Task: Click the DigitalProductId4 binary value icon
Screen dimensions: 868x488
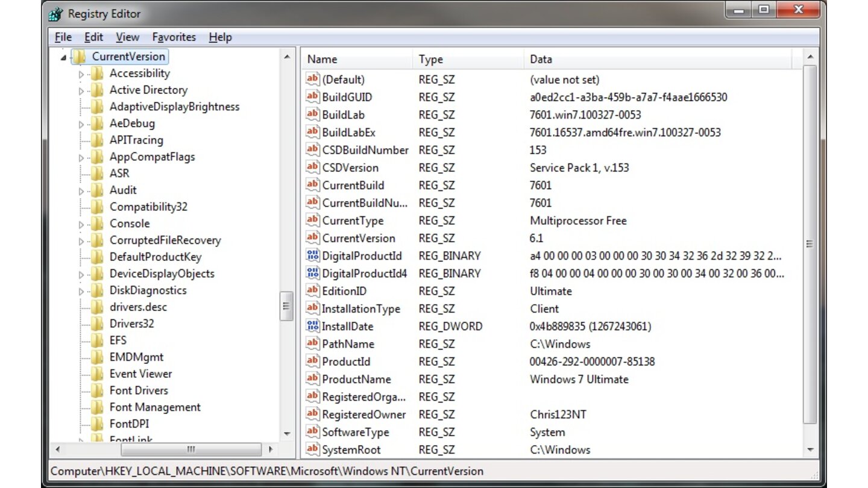Action: 312,273
